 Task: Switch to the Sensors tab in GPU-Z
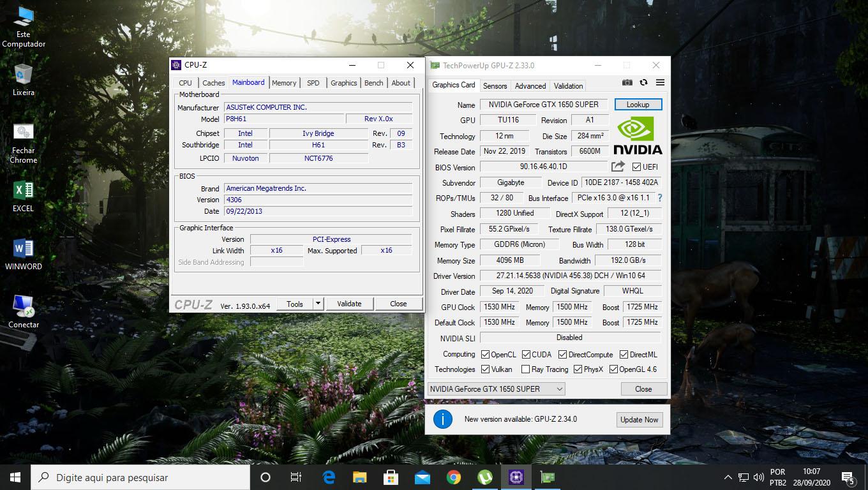tap(495, 86)
